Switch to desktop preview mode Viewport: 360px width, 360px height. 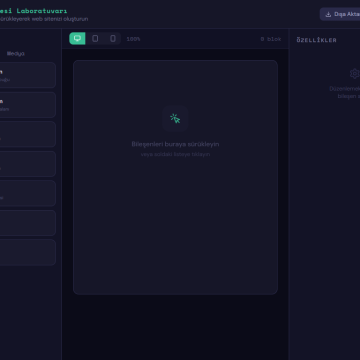77,39
